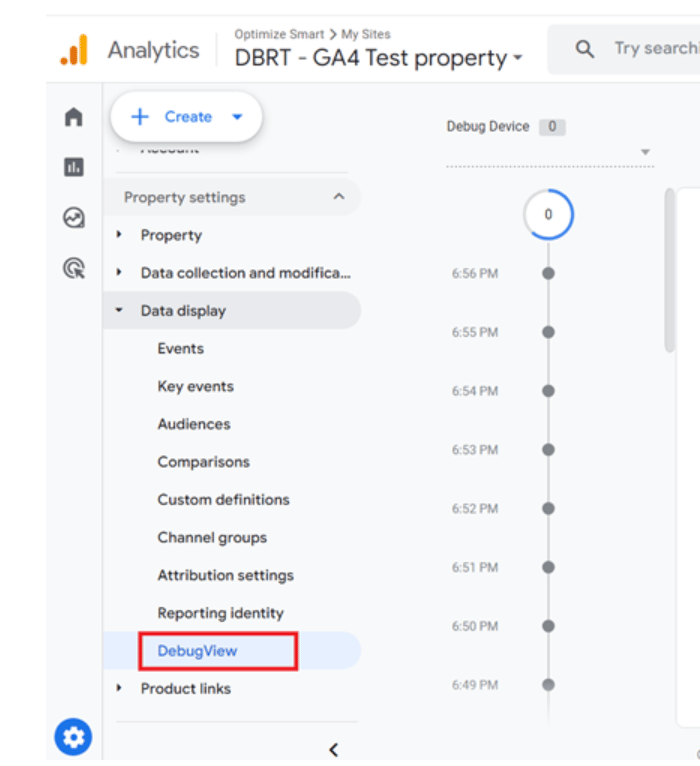This screenshot has width=700, height=766.
Task: Select the 6:52 PM timeline marker
Action: (548, 509)
